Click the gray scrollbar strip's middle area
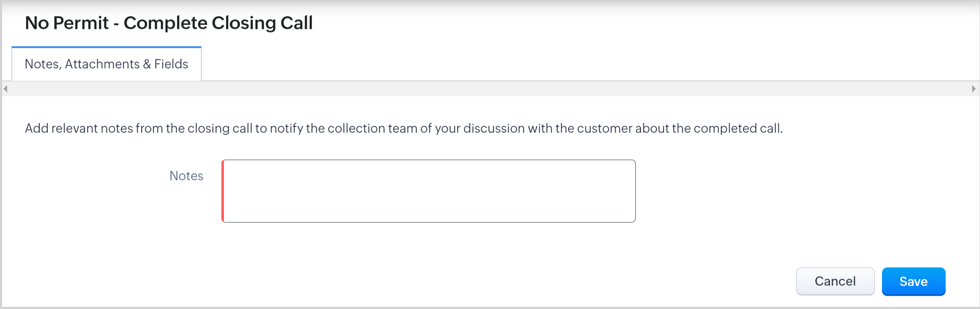 click(x=490, y=89)
